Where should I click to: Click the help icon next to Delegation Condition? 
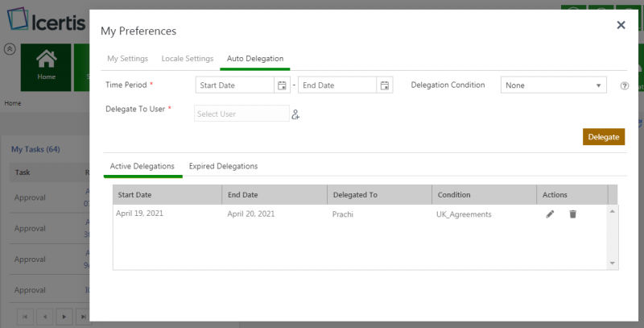point(624,86)
